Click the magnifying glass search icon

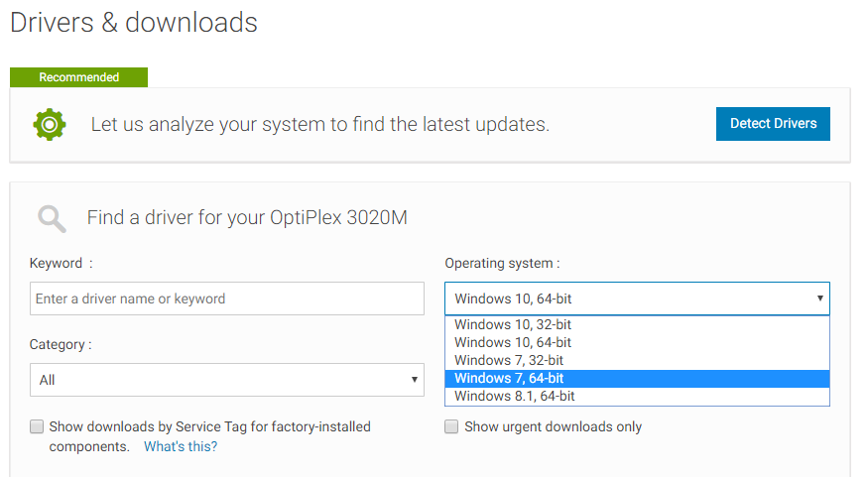tap(52, 218)
